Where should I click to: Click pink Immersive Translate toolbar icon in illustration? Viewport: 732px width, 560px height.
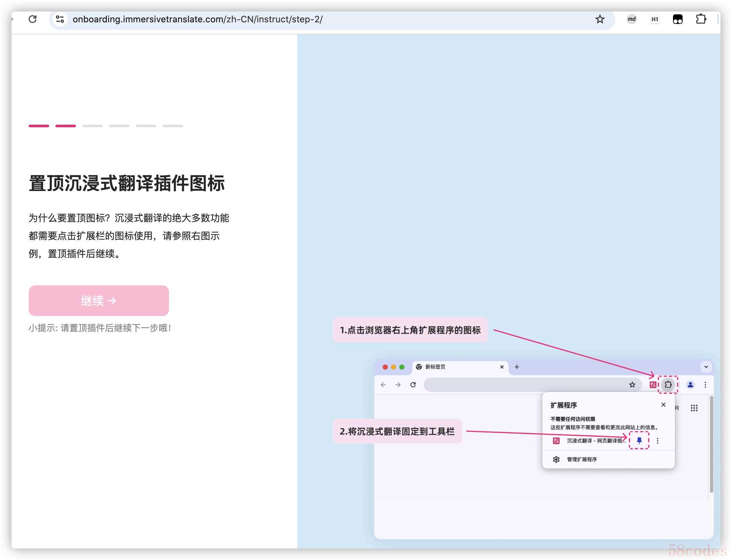(653, 385)
